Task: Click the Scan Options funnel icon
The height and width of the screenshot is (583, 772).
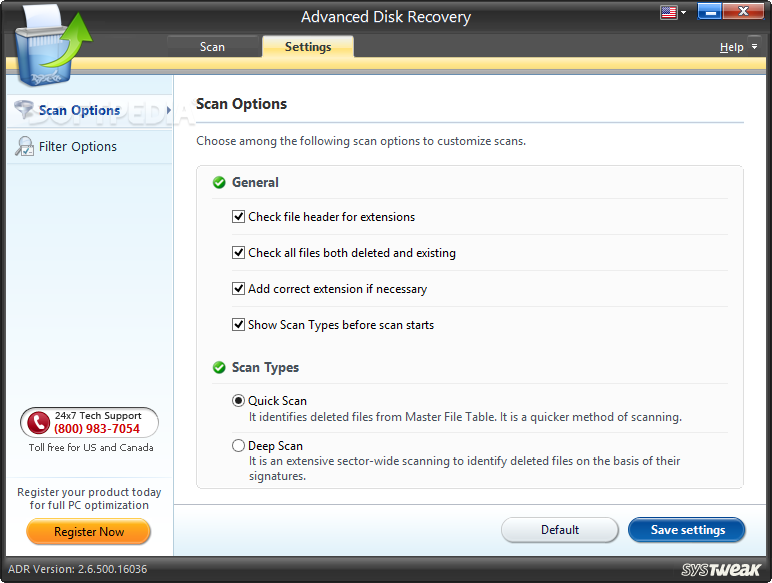Action: tap(24, 109)
